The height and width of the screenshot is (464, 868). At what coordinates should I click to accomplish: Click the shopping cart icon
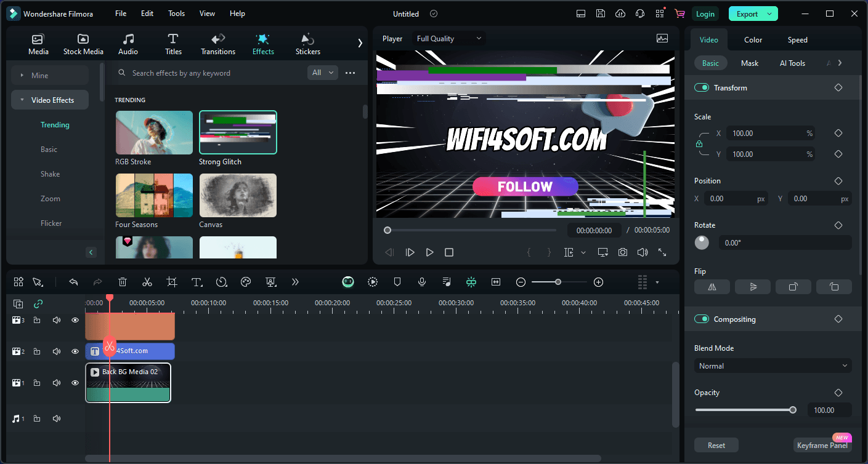(x=679, y=14)
